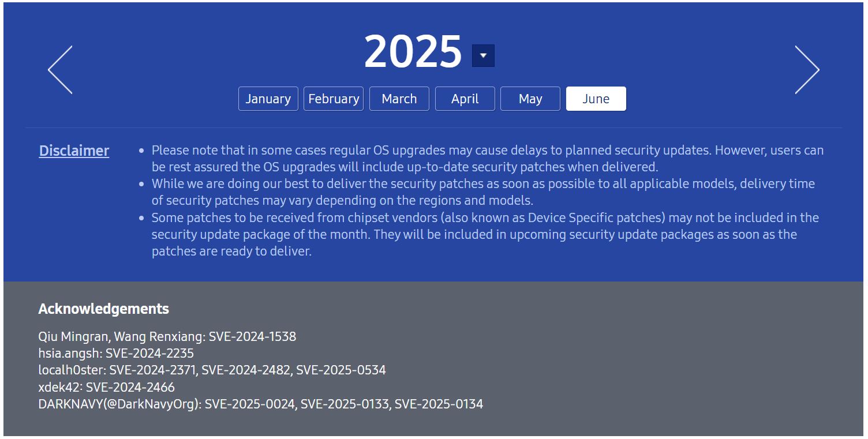This screenshot has width=868, height=439.
Task: Click the hsia.angsh SVE-2024-2235 entry
Action: pos(116,353)
